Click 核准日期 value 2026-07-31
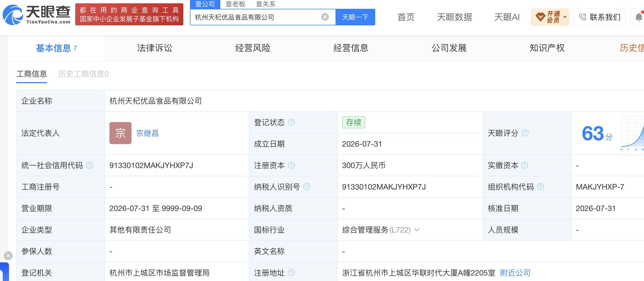This screenshot has height=281, width=644. 595,208
